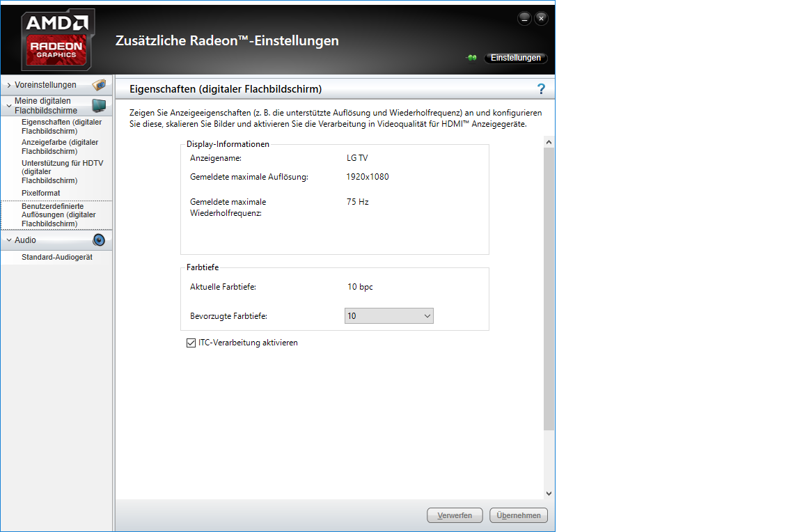The image size is (802, 532).
Task: Select Anzeigefarbe (digitaler Flachbildschirm)
Action: pos(60,147)
